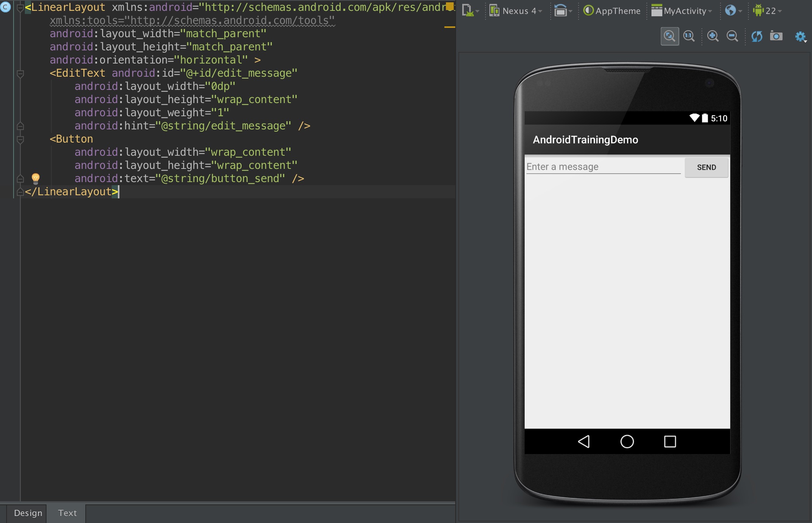Click the Recents square button in preview

pos(670,441)
